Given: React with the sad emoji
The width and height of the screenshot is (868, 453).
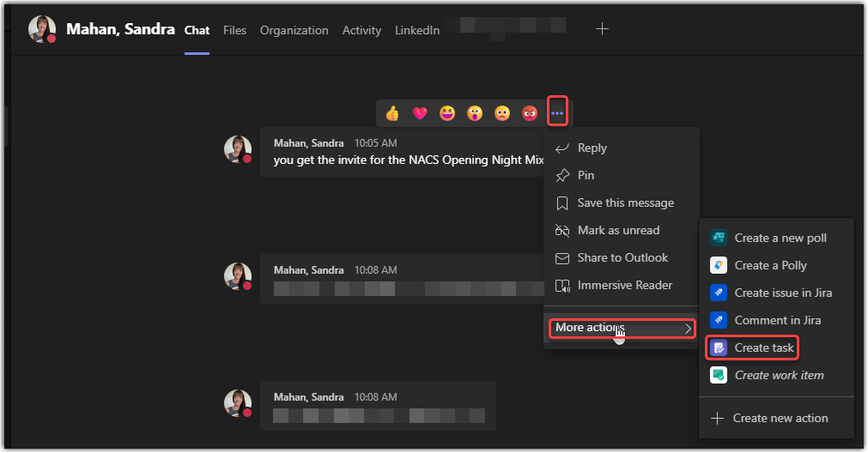Looking at the screenshot, I should coord(502,113).
